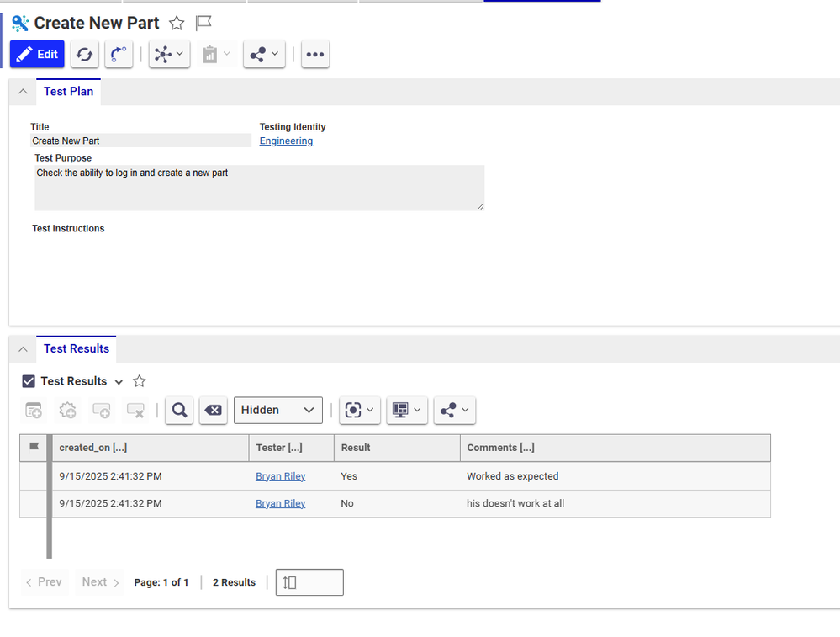The image size is (840, 637).
Task: Select the Test Results tab
Action: point(77,348)
